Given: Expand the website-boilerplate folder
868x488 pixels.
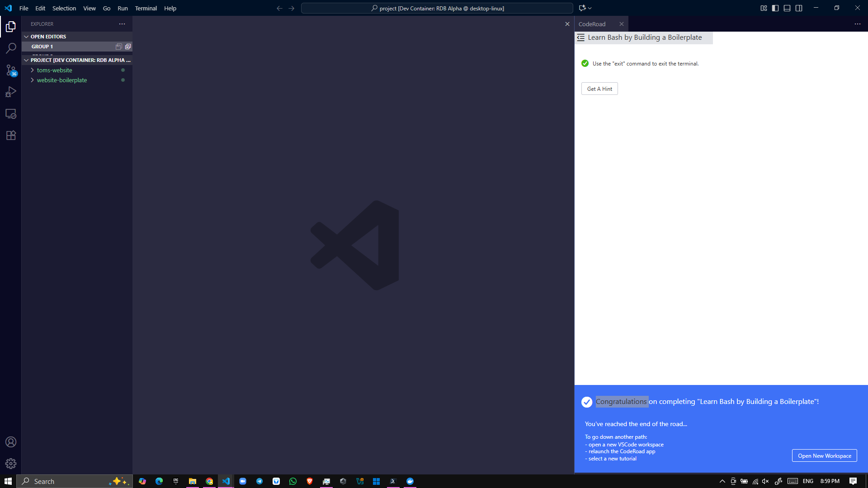Looking at the screenshot, I should (61, 80).
